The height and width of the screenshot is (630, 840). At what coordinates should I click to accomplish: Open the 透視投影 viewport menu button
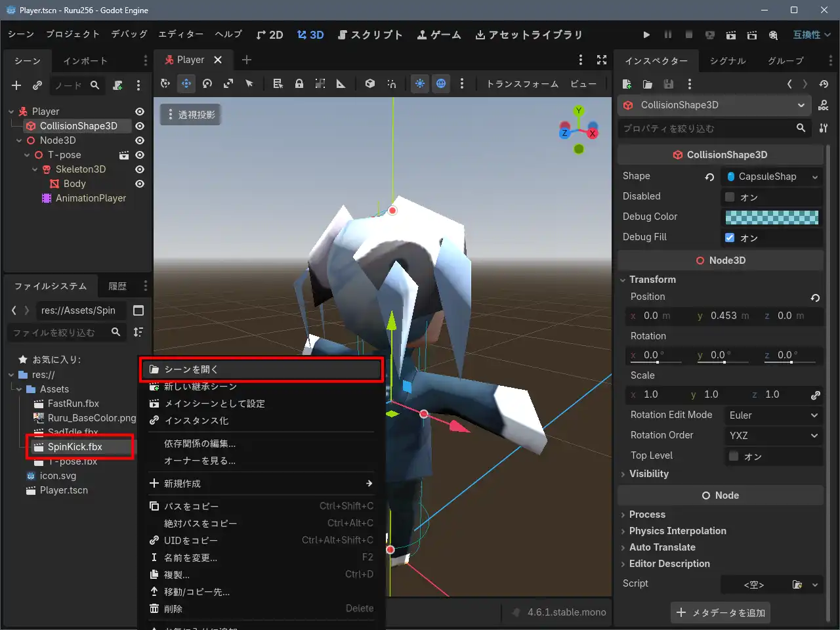(x=190, y=115)
